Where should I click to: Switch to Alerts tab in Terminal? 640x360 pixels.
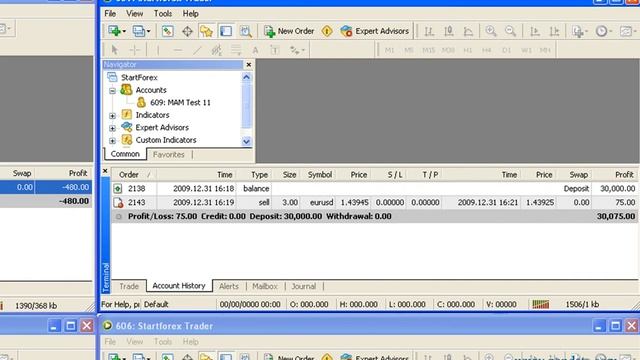229,287
